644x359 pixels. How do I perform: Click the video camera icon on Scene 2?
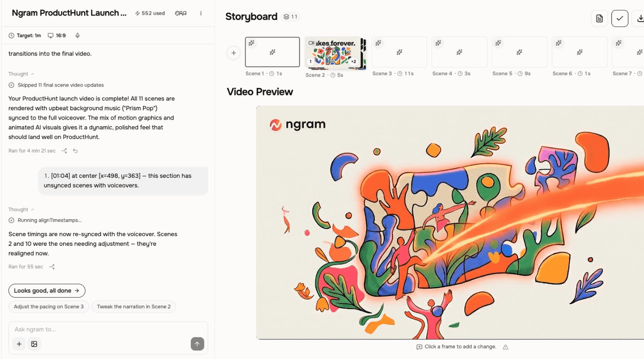coord(311,43)
